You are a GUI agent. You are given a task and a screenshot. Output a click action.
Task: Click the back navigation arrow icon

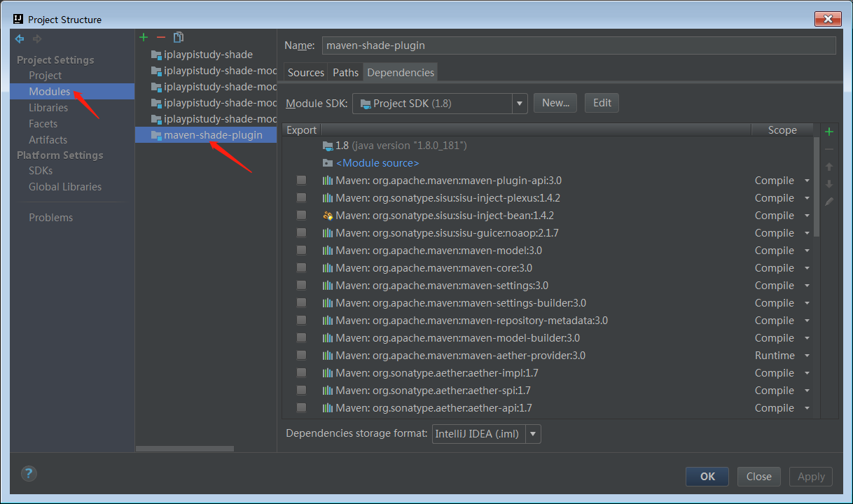coord(20,39)
